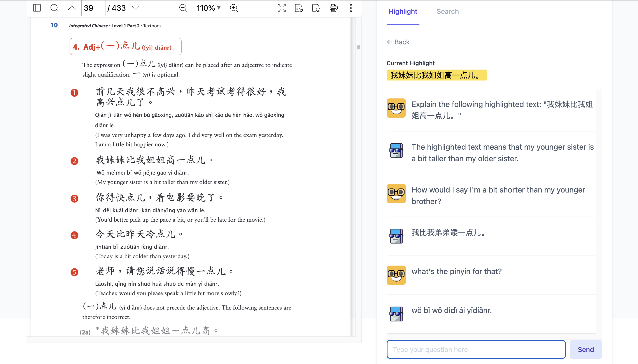Toggle the sidebar panel icon
The height and width of the screenshot is (364, 638).
pyautogui.click(x=37, y=8)
